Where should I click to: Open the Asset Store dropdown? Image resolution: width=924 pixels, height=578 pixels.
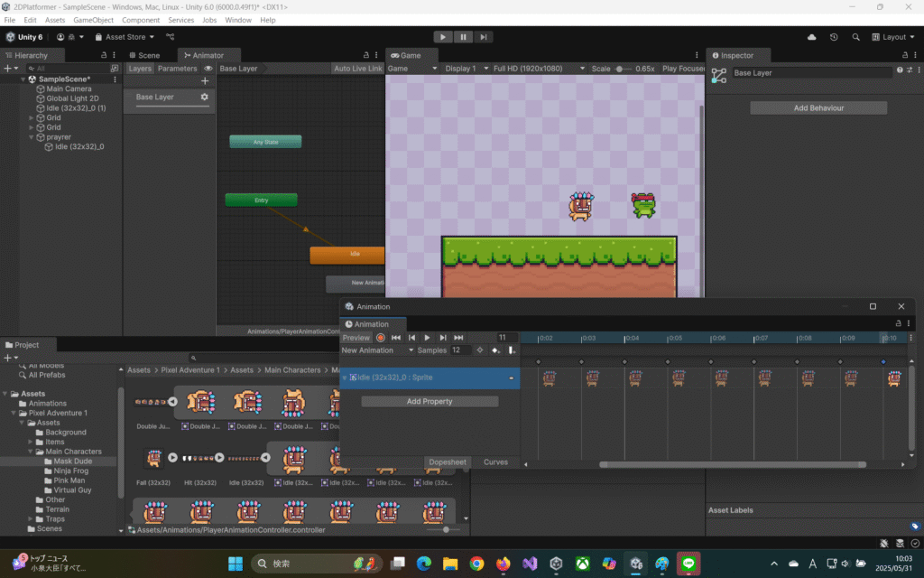click(x=125, y=36)
